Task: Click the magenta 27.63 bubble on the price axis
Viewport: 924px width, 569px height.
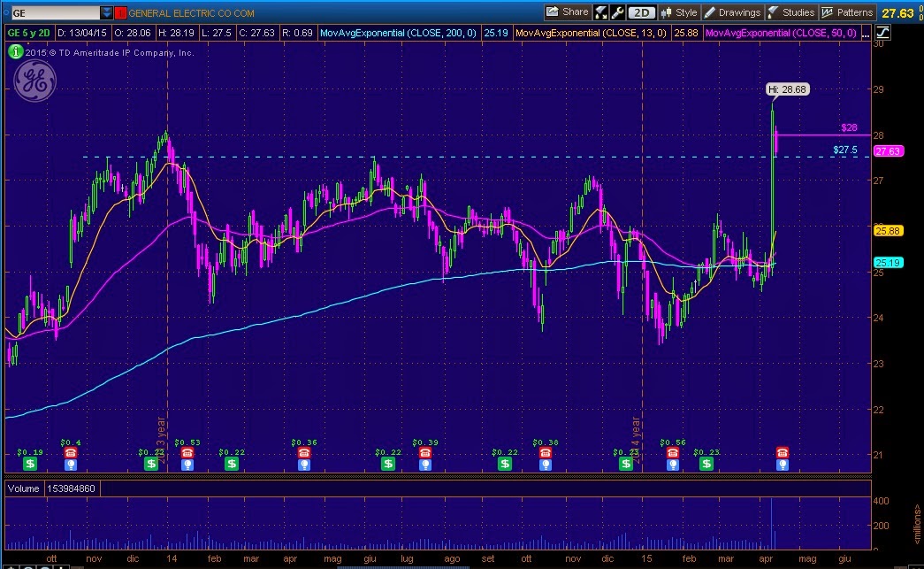Action: [x=888, y=151]
